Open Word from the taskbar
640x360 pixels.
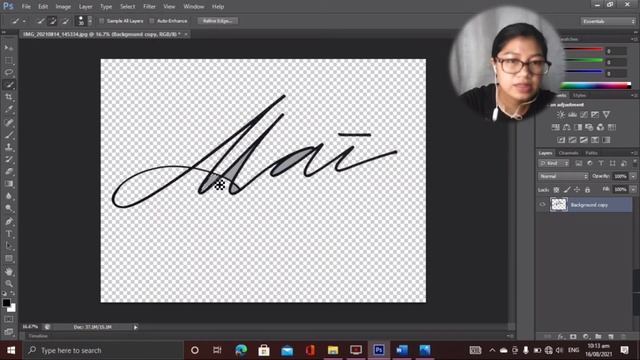[402, 350]
